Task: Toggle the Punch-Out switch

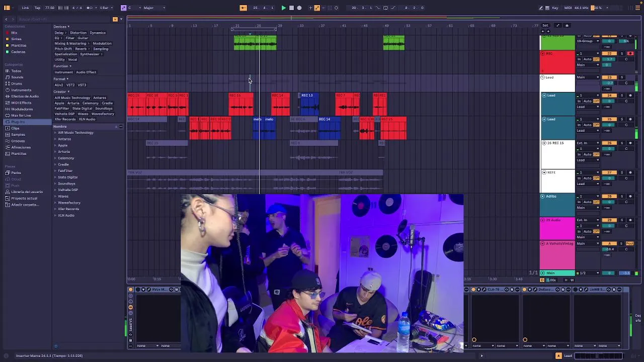Action: point(392,8)
